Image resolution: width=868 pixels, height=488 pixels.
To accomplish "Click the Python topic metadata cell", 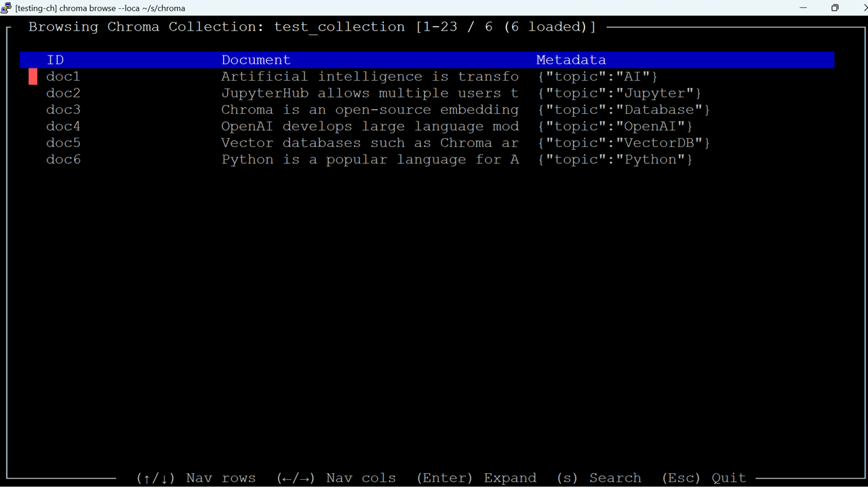I will click(614, 159).
